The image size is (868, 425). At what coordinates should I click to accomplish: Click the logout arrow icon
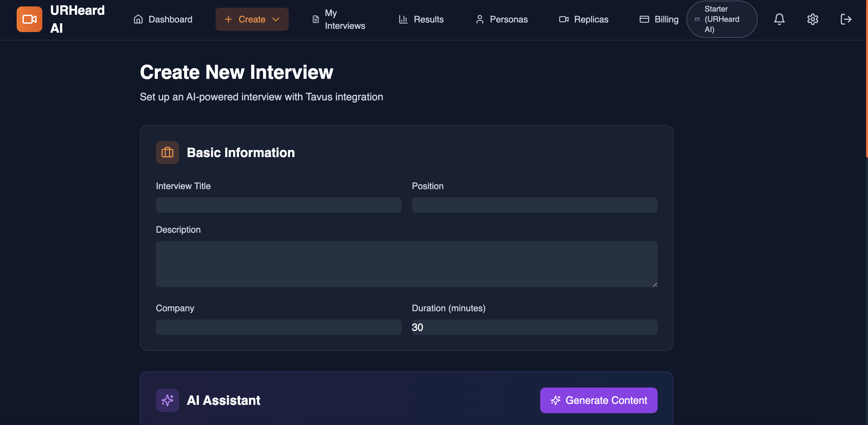tap(846, 19)
